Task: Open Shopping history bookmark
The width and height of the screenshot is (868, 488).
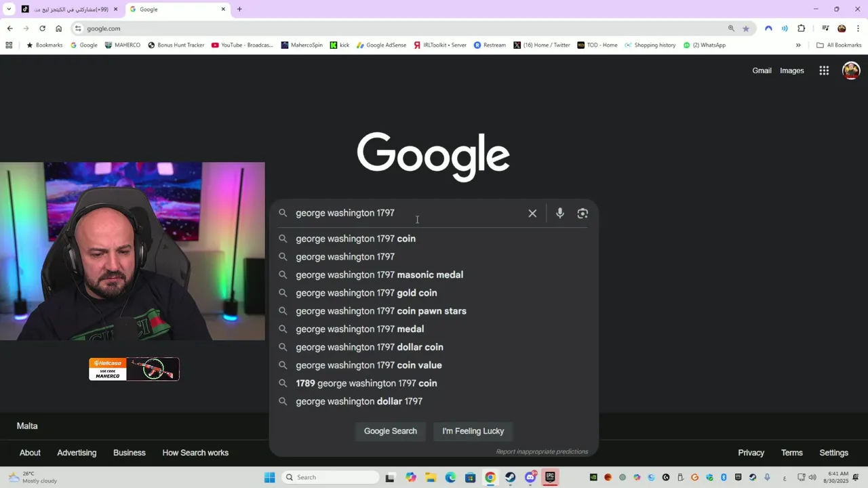Action: pyautogui.click(x=650, y=45)
